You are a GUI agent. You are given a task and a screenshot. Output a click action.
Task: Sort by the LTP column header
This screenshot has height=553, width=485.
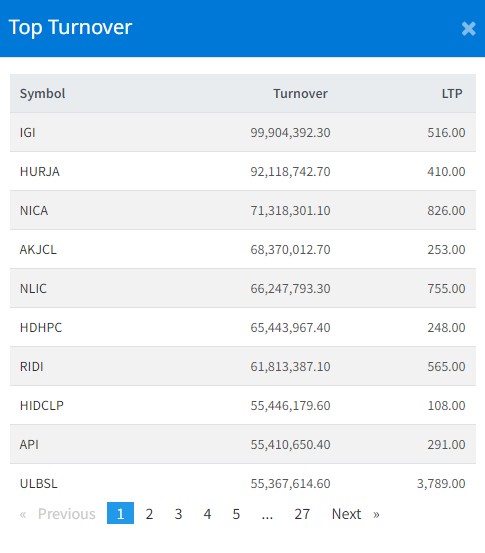click(x=452, y=93)
